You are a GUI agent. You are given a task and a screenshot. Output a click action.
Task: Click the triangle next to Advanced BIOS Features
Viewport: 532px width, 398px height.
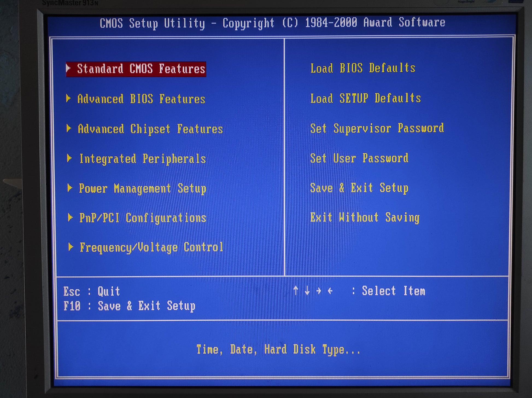tap(69, 98)
